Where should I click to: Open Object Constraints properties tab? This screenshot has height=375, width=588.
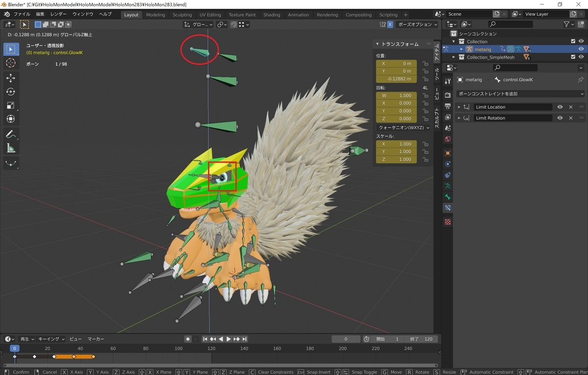pos(447,175)
